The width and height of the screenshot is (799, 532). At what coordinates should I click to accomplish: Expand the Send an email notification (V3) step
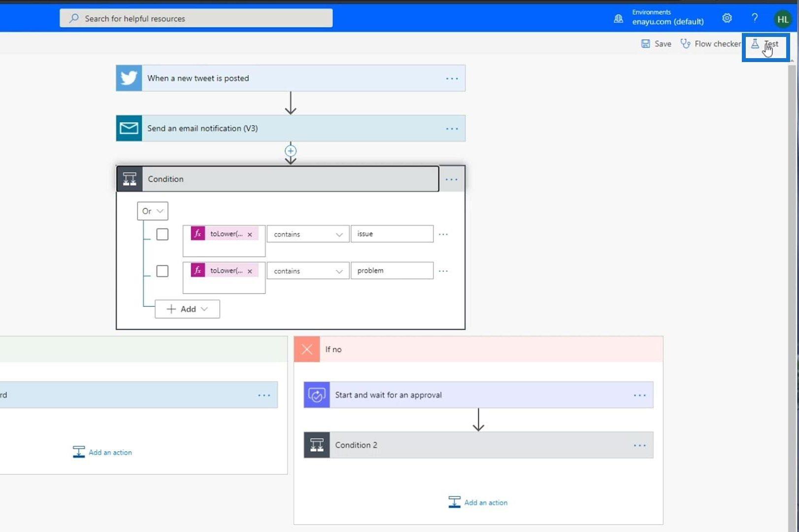[291, 129]
